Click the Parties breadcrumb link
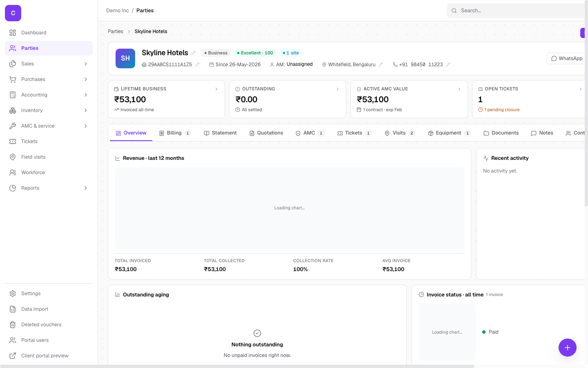 (x=116, y=31)
